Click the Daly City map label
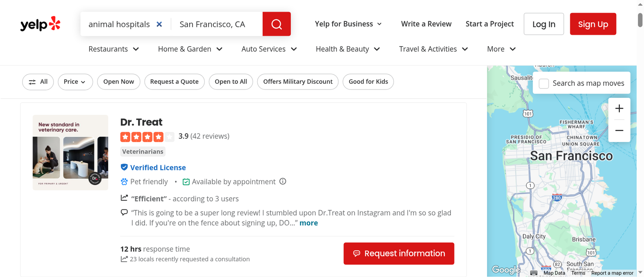This screenshot has height=277, width=644. 534,236
